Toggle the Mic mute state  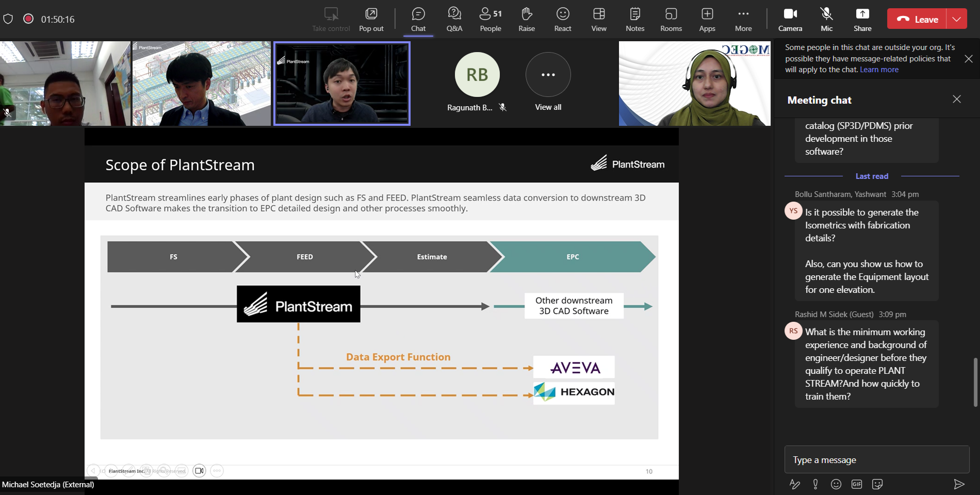coord(826,19)
